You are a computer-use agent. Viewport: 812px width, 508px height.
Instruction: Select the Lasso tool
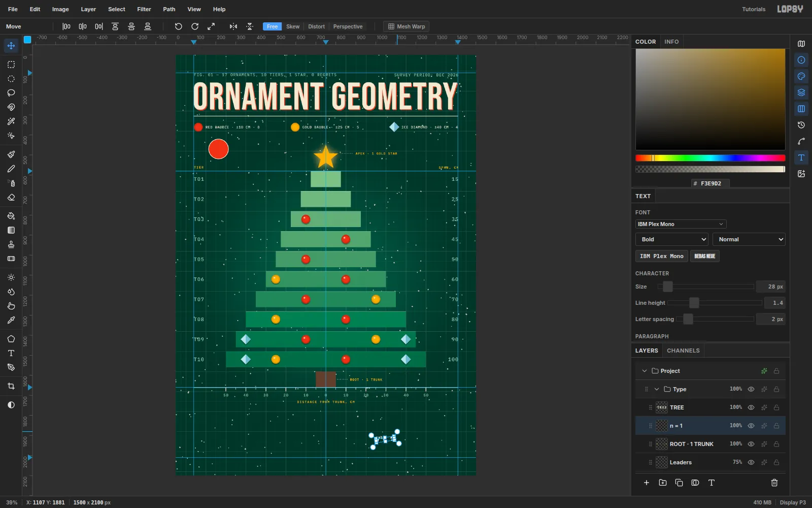pyautogui.click(x=11, y=93)
